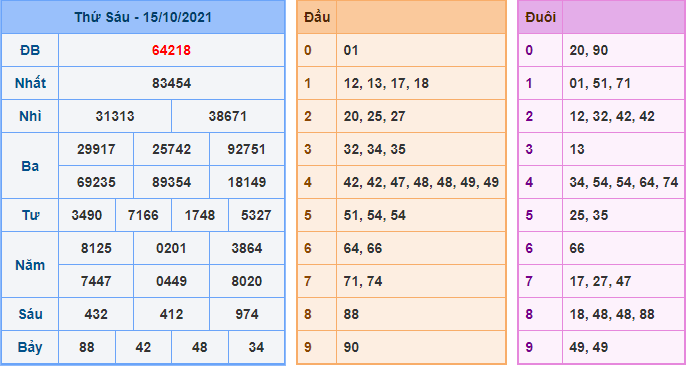
Task: Click the 'Năm' prize row label
Action: pos(30,265)
